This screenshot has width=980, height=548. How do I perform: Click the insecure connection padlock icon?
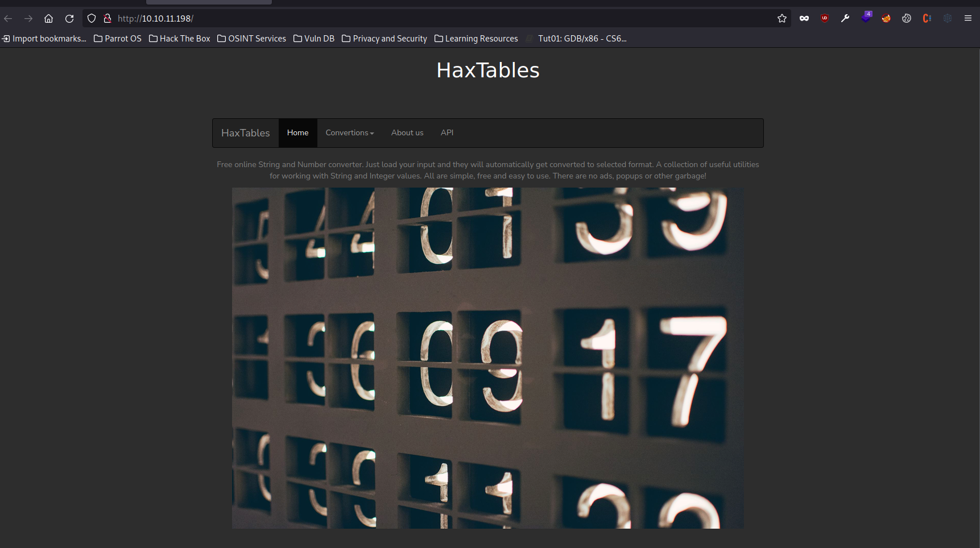107,19
